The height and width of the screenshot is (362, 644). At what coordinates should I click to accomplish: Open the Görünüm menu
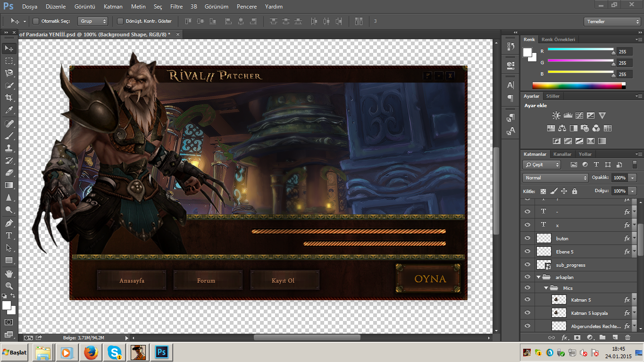tap(217, 7)
